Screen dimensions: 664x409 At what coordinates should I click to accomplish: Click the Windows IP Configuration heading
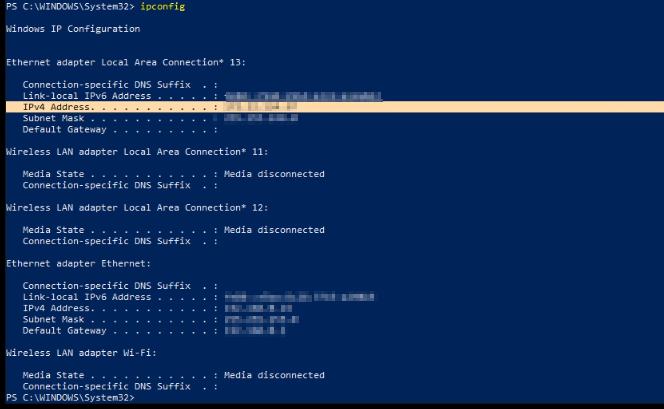coord(73,28)
